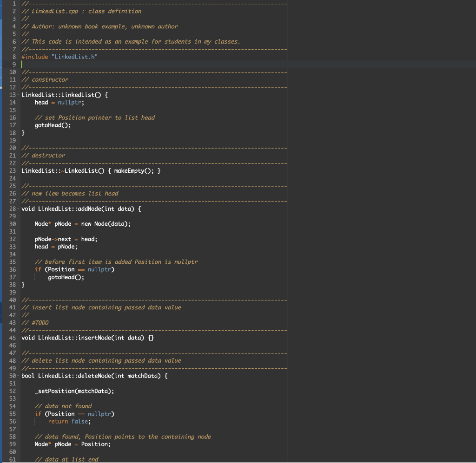Image resolution: width=476 pixels, height=463 pixels.
Task: Click the nullptr keyword on line 14
Action: click(x=70, y=102)
